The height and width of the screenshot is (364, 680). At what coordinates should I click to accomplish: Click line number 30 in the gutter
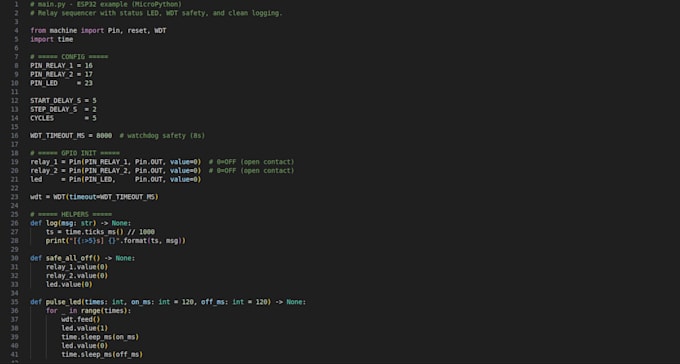click(x=15, y=258)
